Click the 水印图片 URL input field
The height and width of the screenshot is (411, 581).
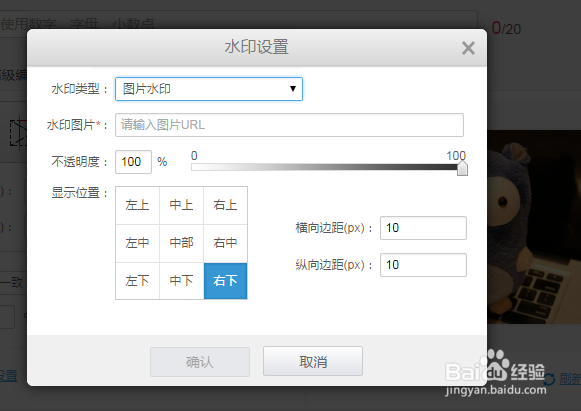click(x=289, y=125)
